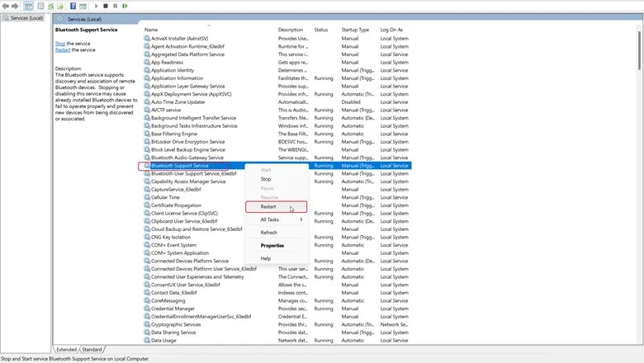Click the Start Service play icon
This screenshot has height=363, width=644.
tap(96, 6)
